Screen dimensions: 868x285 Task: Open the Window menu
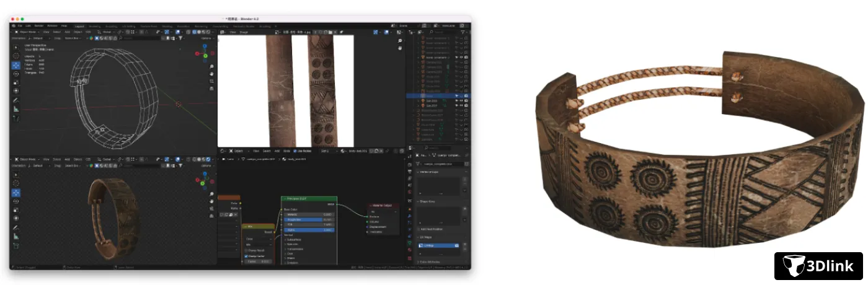[x=52, y=25]
